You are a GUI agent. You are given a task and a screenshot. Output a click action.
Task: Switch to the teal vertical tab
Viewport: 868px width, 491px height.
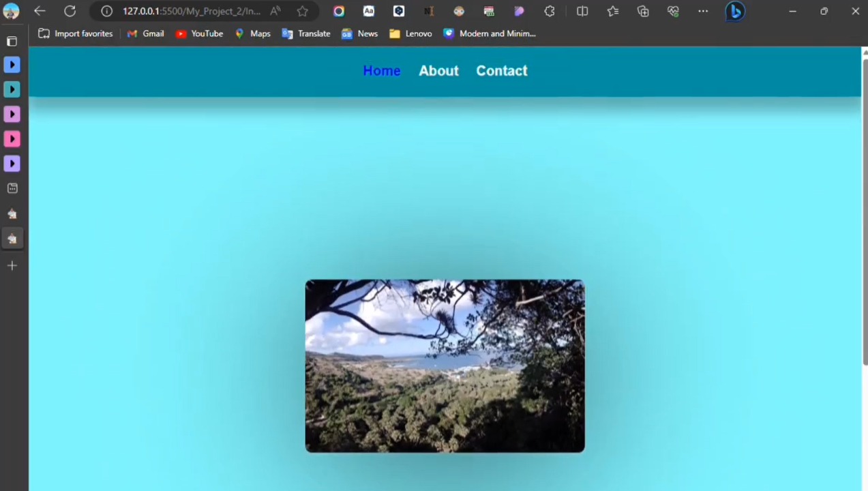12,89
